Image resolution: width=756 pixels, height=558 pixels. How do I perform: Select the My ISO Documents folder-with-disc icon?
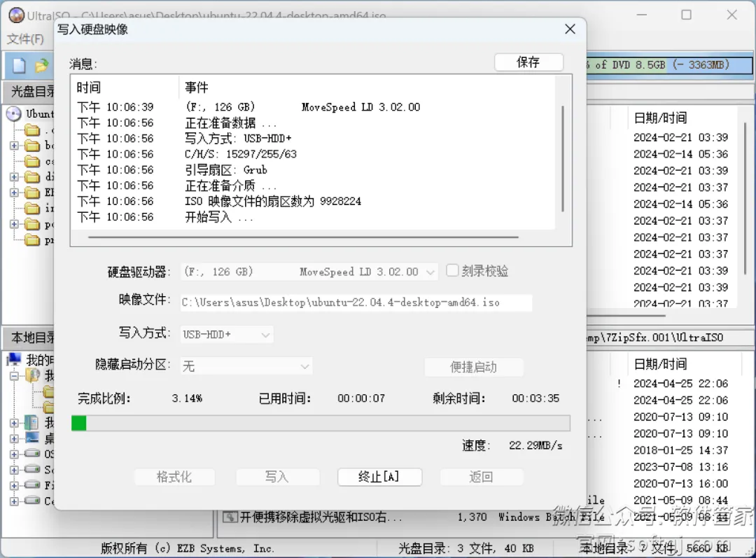pyautogui.click(x=33, y=375)
